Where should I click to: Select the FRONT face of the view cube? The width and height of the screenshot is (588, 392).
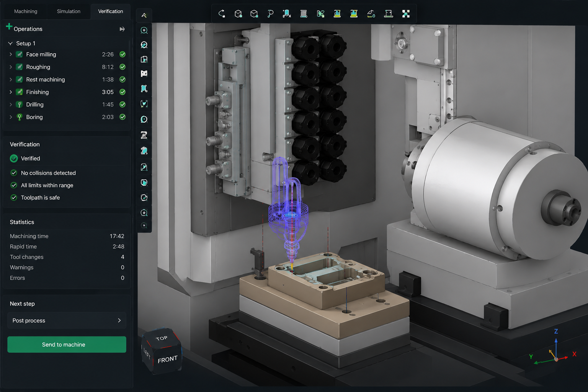tap(167, 359)
